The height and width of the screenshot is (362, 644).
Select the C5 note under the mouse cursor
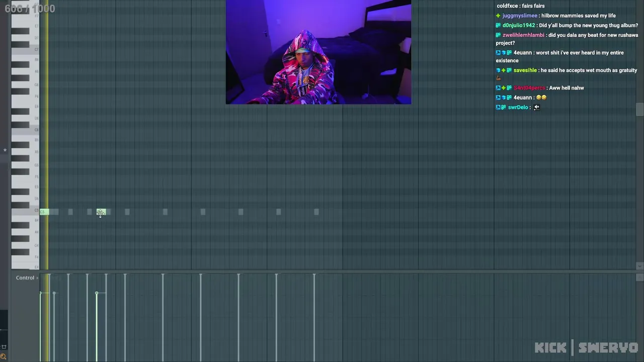(x=101, y=212)
